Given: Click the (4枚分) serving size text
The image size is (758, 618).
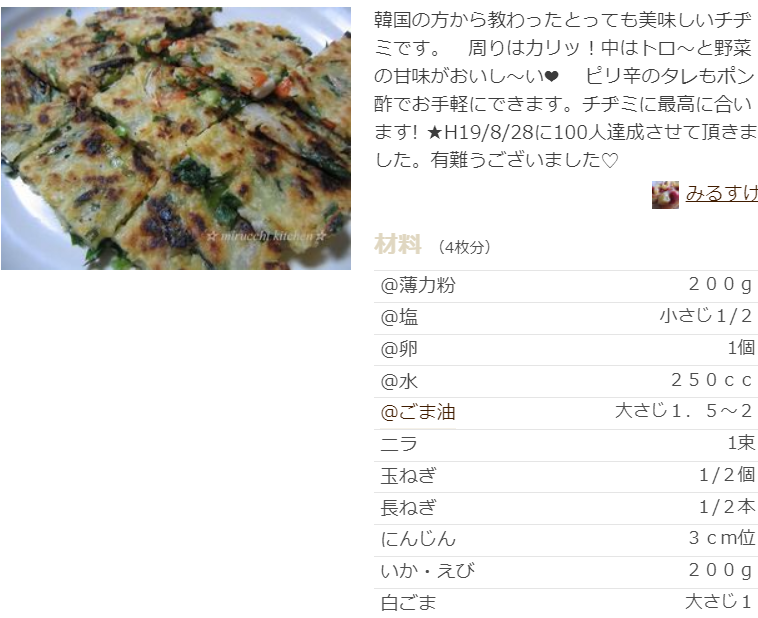Looking at the screenshot, I should tap(465, 247).
